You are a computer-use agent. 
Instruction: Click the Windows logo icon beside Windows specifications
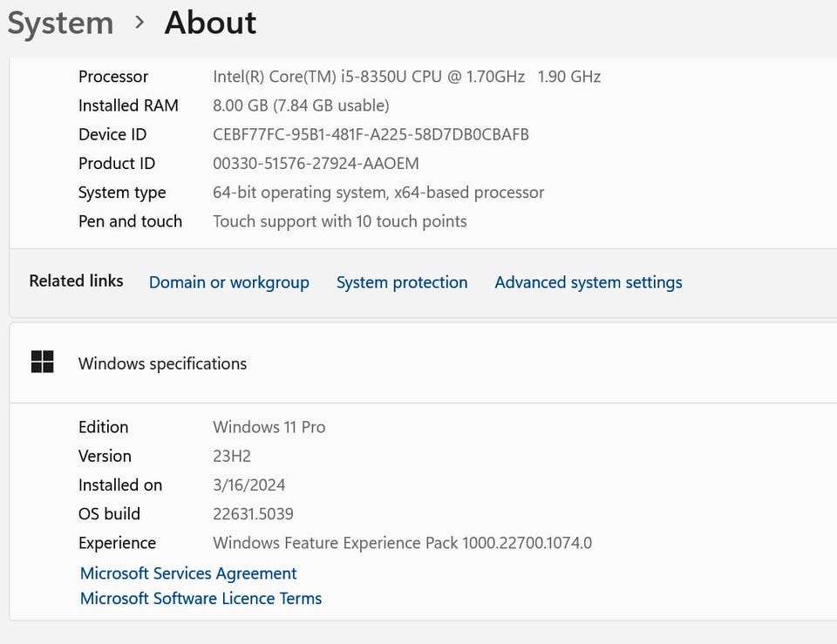pyautogui.click(x=42, y=363)
